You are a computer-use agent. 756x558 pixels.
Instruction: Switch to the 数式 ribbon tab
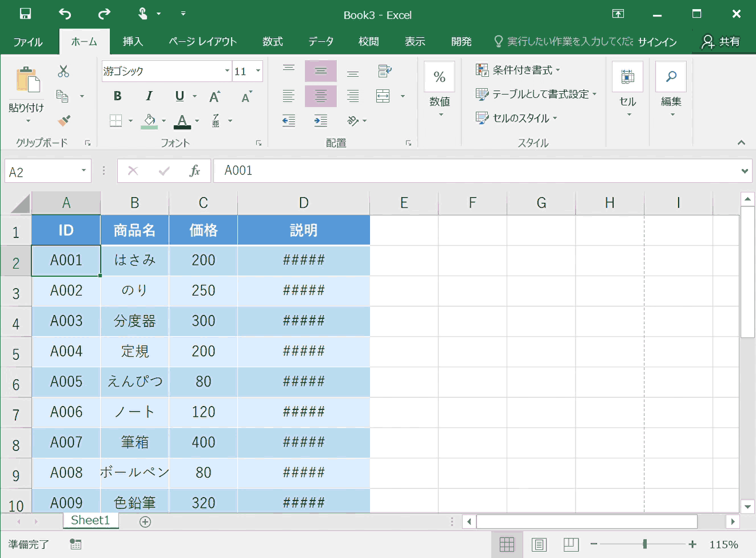[x=272, y=41]
